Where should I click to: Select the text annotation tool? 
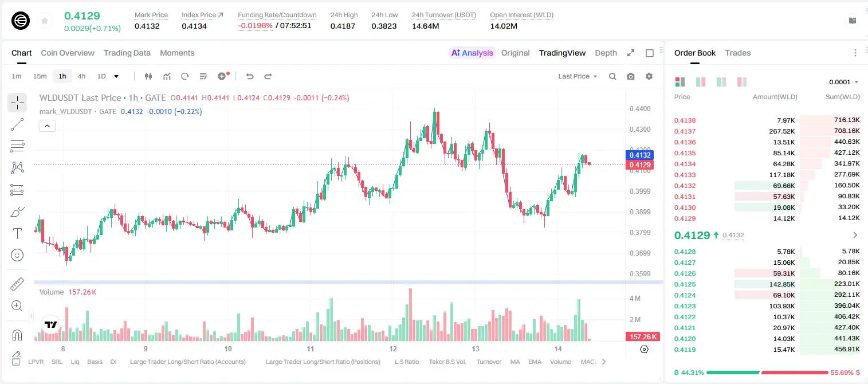pos(17,233)
